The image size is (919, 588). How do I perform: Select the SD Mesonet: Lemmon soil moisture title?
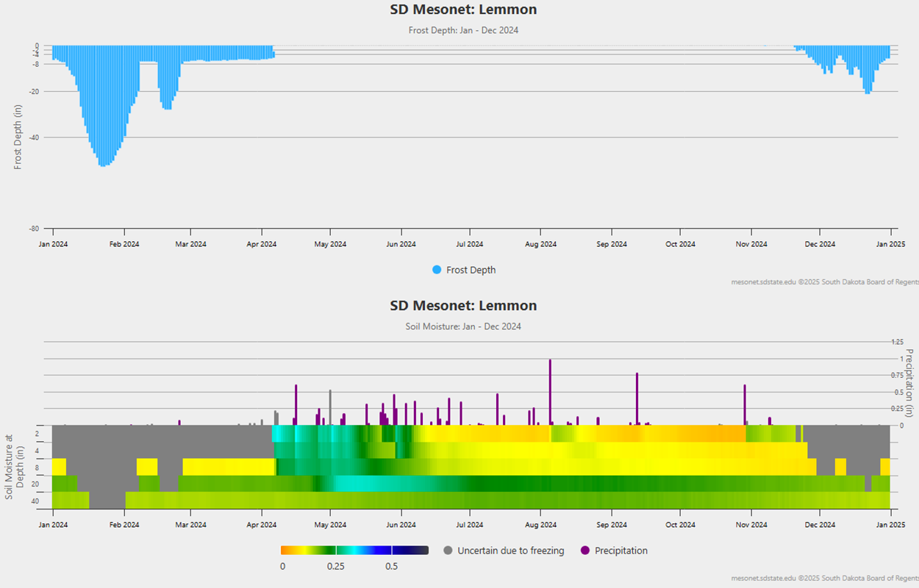464,306
